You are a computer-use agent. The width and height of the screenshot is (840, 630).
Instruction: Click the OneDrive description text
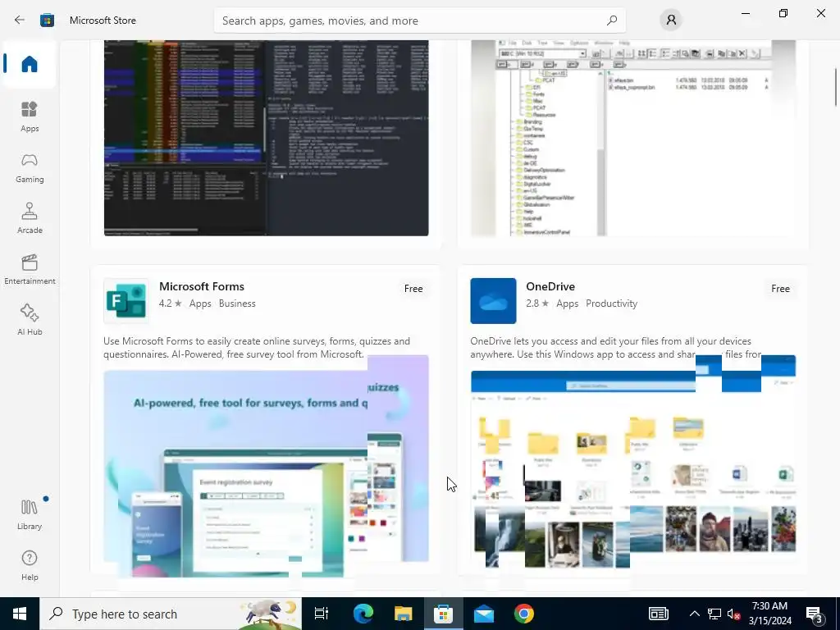pyautogui.click(x=615, y=348)
